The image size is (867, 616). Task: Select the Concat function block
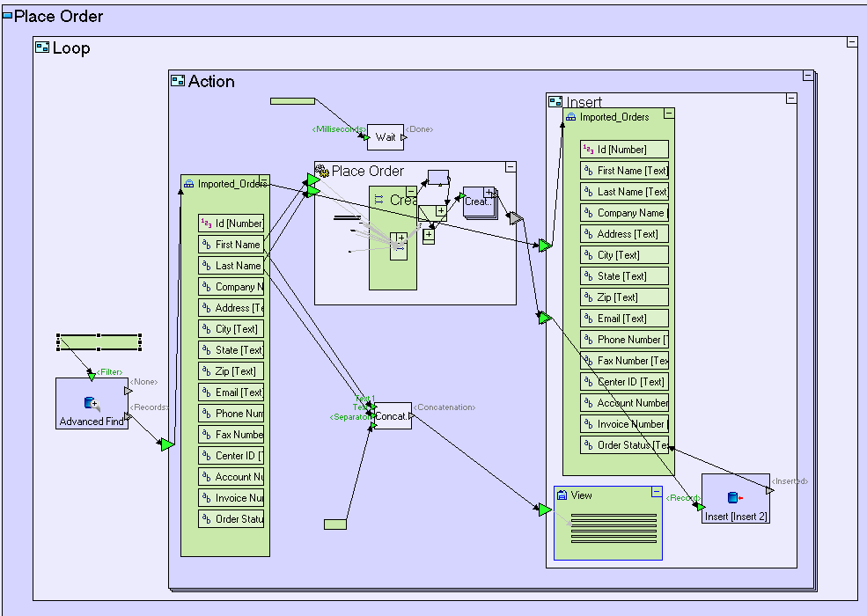coord(393,416)
